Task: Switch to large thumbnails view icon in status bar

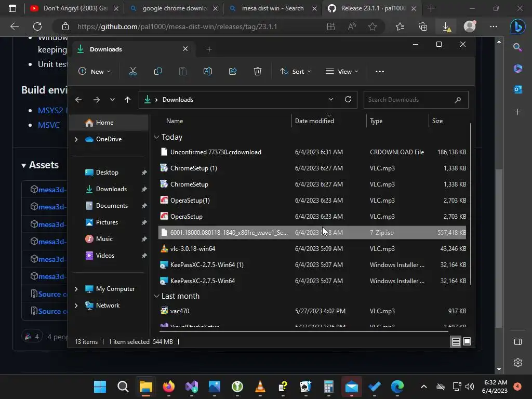Action: coord(467,341)
